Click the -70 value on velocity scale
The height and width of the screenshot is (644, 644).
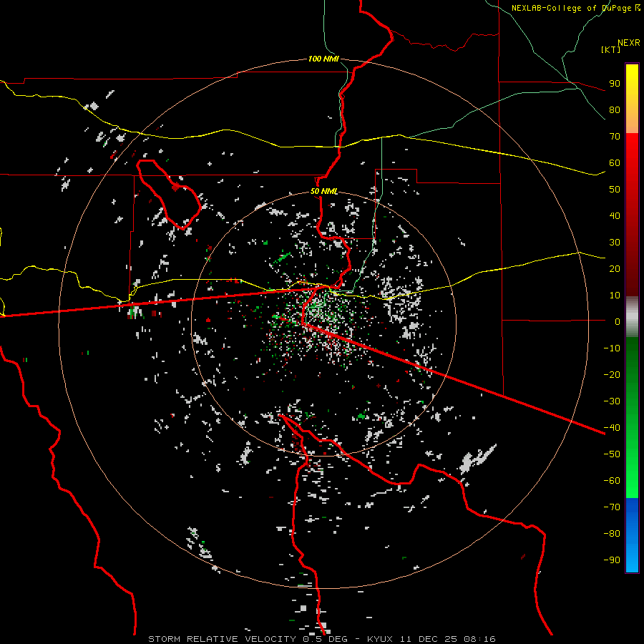[612, 507]
